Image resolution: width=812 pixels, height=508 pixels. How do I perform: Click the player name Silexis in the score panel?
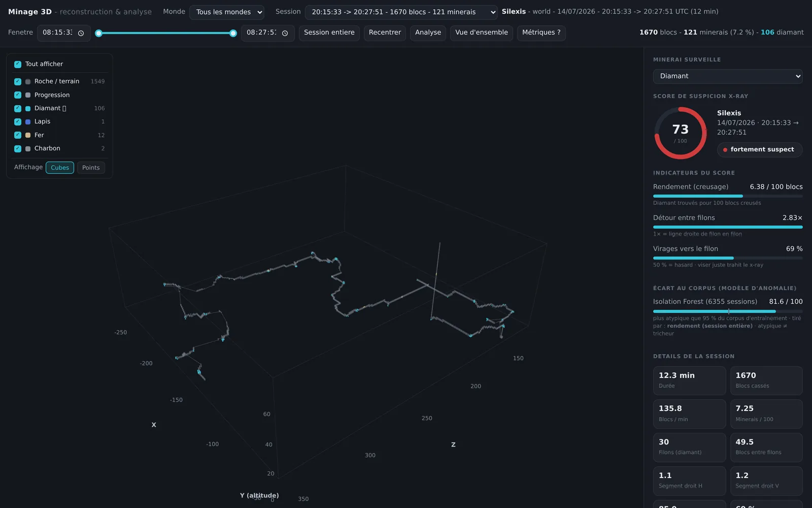click(x=729, y=113)
